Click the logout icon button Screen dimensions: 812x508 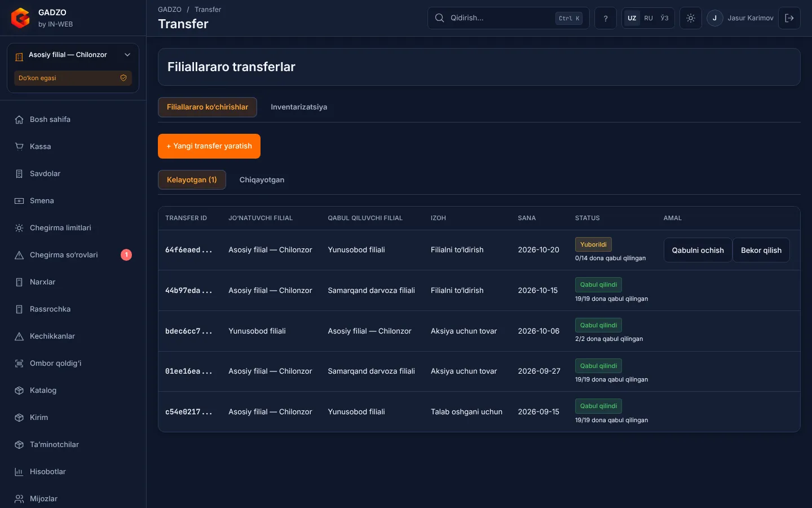(x=789, y=18)
